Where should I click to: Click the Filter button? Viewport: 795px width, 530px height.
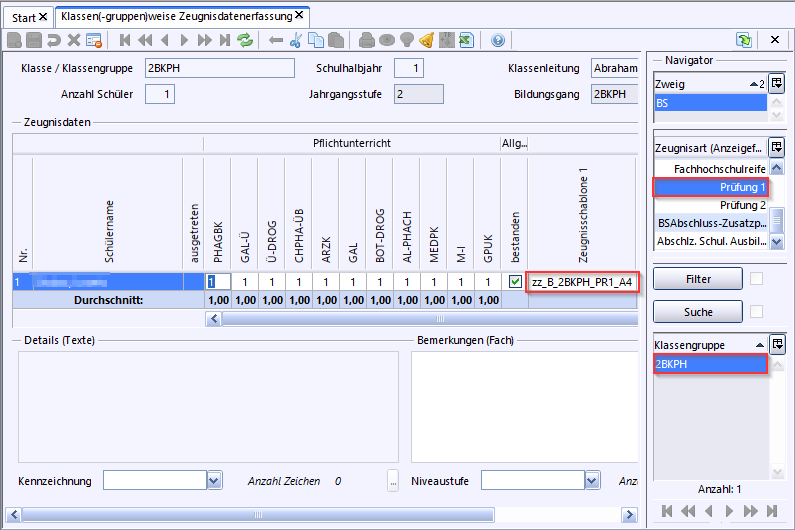tap(698, 279)
